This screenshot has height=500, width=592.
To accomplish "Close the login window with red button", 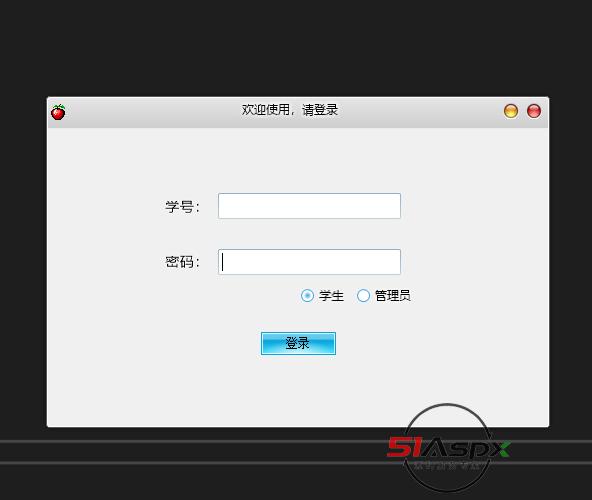I will [x=534, y=111].
